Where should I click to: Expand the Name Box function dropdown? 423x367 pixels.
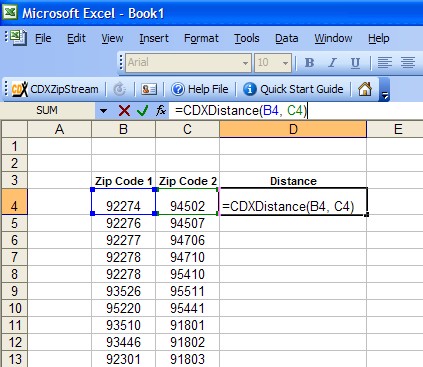pos(103,110)
